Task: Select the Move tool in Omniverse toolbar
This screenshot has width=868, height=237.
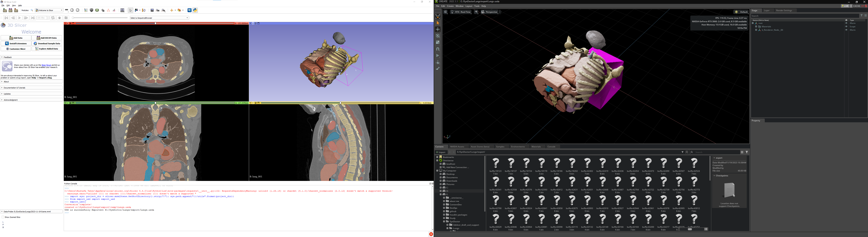Action: pos(438,29)
